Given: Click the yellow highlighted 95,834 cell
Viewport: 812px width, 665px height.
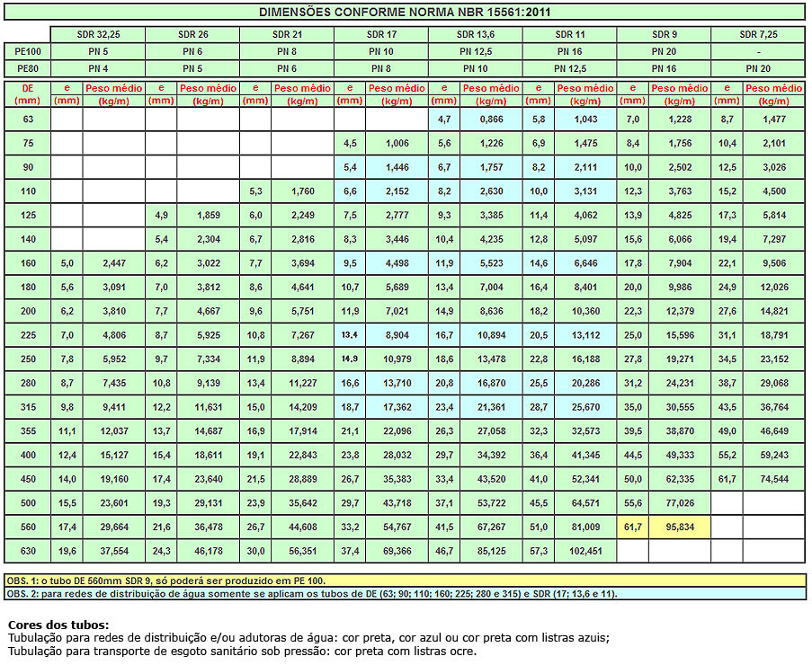Looking at the screenshot, I should click(679, 527).
